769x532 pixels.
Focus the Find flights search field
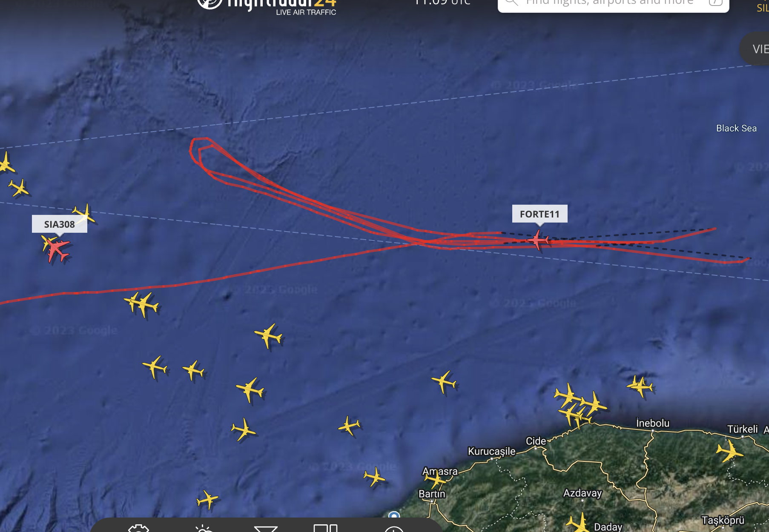point(613,3)
